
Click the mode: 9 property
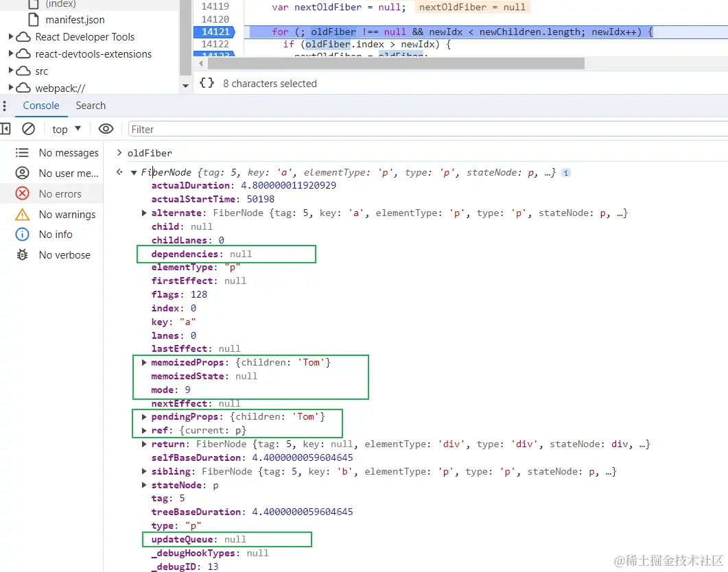[x=171, y=390]
